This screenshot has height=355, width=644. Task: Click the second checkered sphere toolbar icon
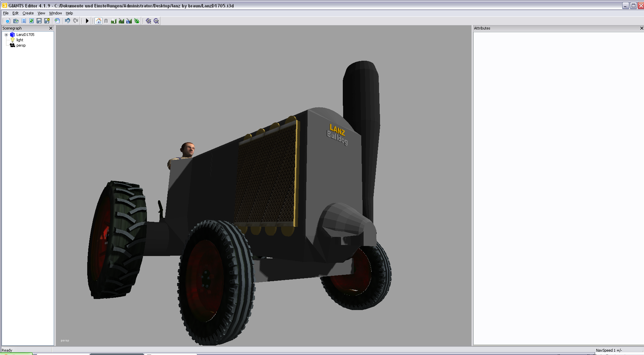pos(156,21)
